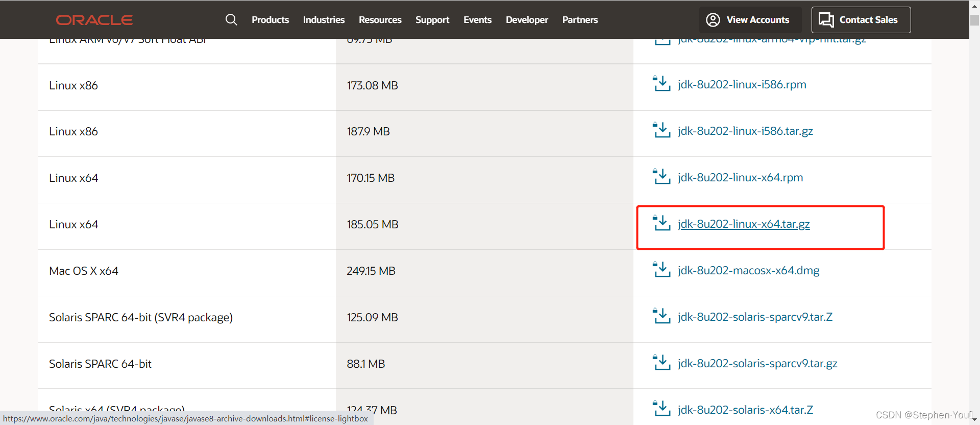980x425 pixels.
Task: Open the Products menu
Action: point(270,20)
